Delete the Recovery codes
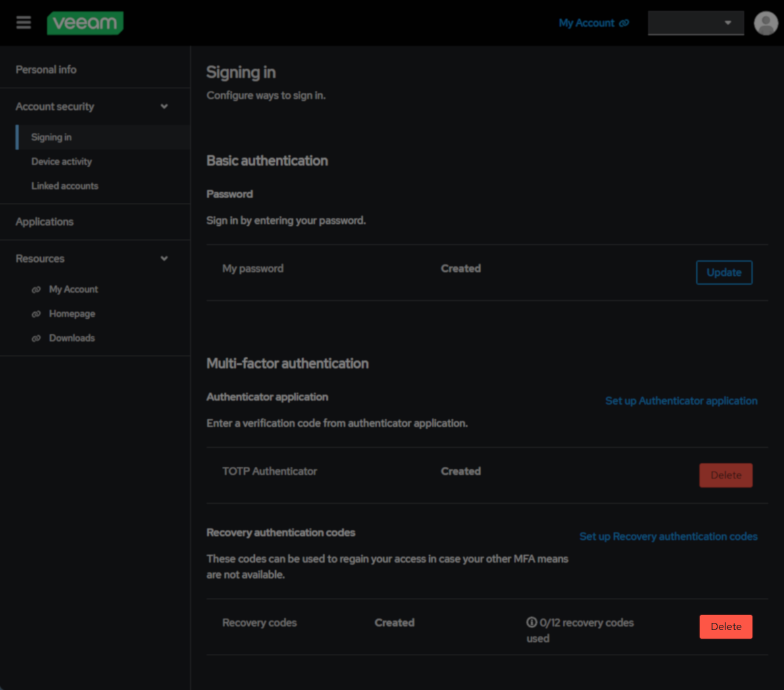Screen dimensions: 784x690 pyautogui.click(x=725, y=627)
